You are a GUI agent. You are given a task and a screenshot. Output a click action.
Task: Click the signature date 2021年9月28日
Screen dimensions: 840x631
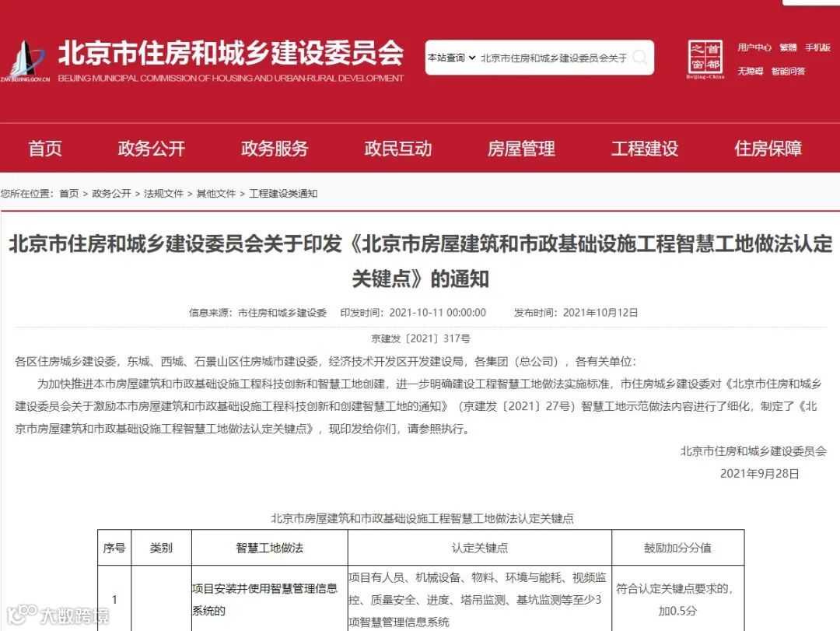coord(760,474)
